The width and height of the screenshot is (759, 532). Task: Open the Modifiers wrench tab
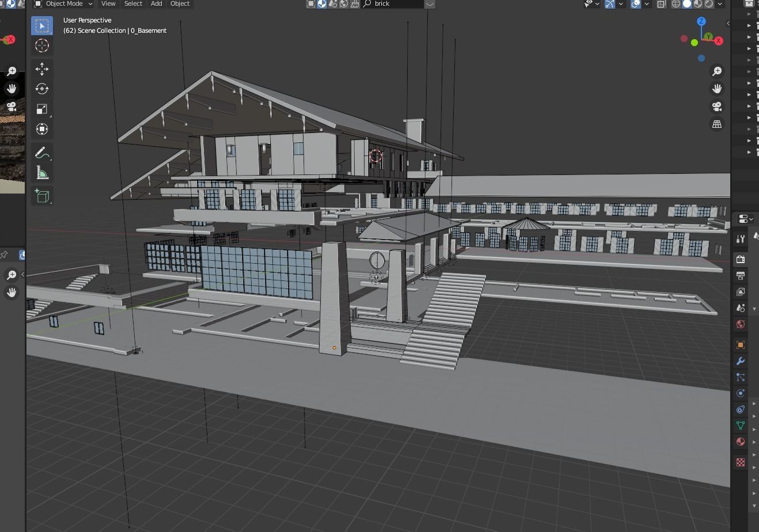741,361
